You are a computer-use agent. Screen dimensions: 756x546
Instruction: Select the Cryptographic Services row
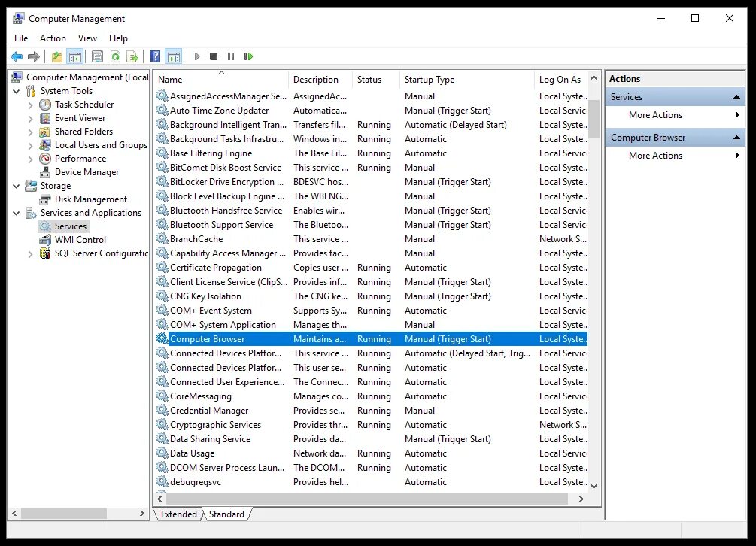coord(372,425)
